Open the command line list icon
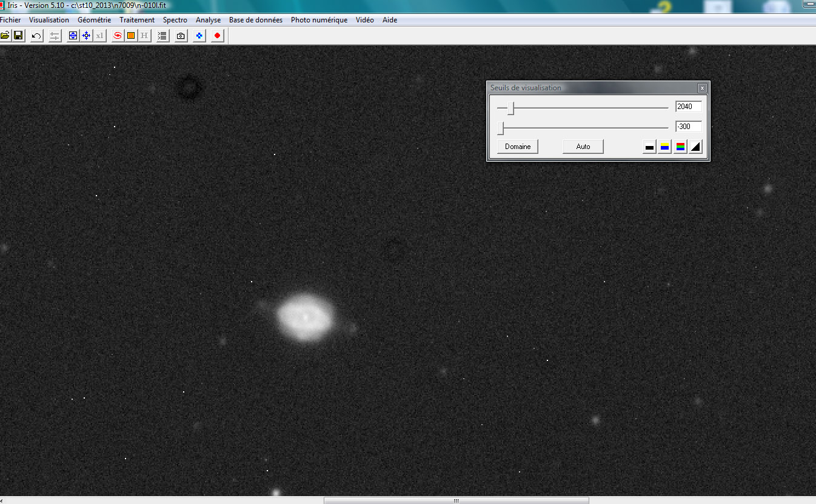 162,36
